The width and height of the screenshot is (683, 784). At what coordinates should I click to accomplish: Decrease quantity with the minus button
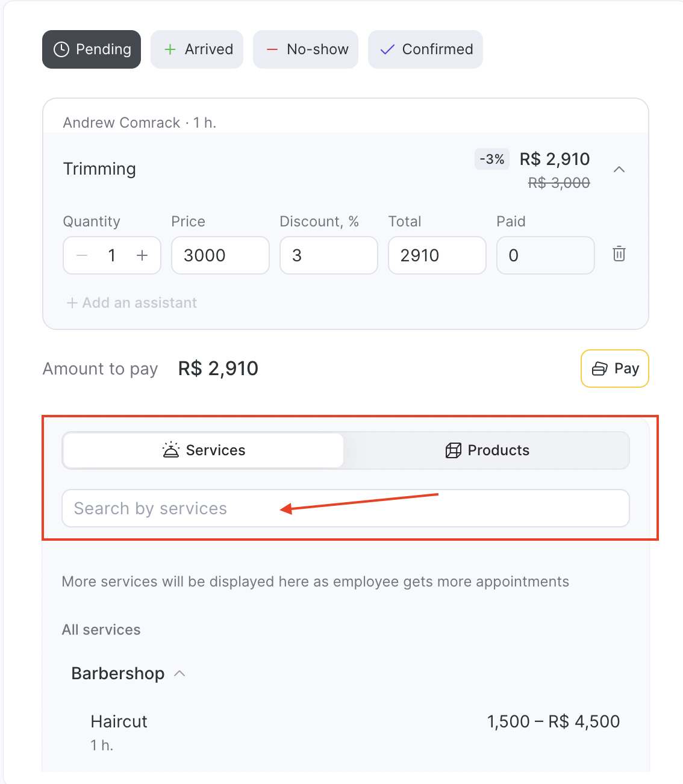[x=83, y=255]
